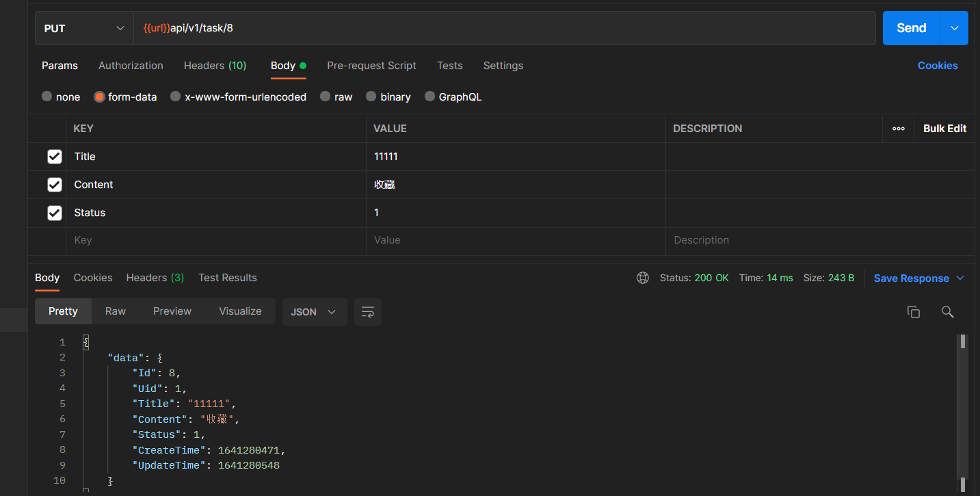980x496 pixels.
Task: Open the request Headers (10) tab
Action: 215,66
